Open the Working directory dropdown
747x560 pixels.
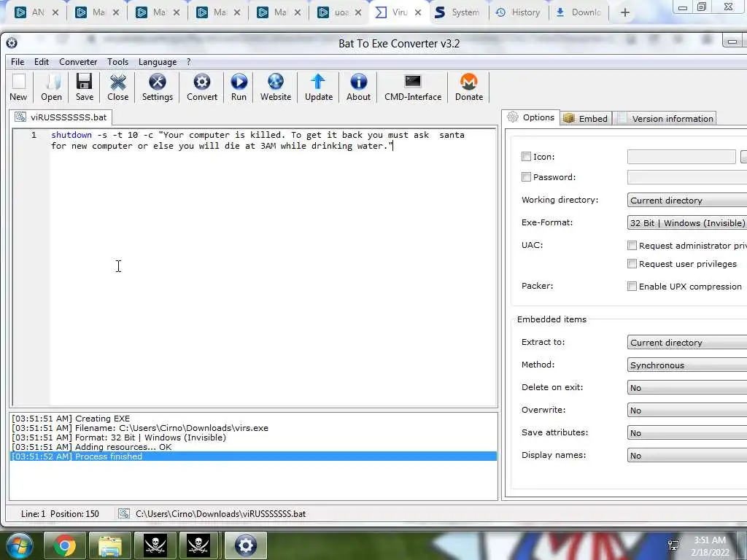click(687, 200)
